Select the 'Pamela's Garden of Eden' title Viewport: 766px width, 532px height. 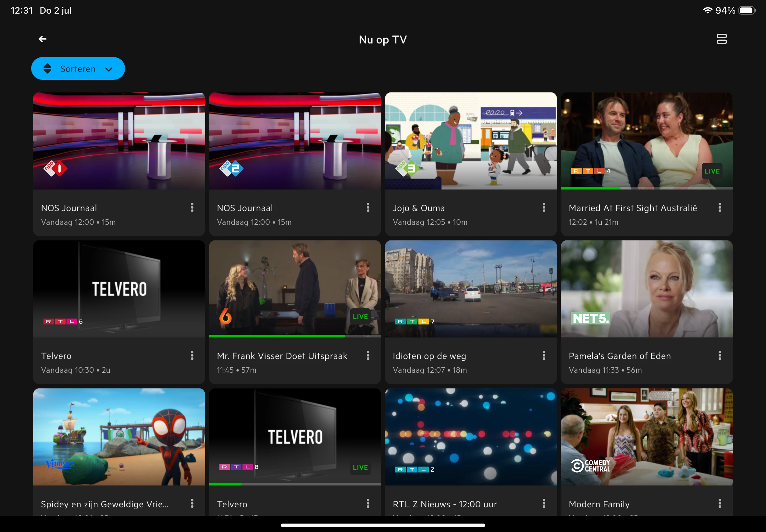tap(620, 356)
